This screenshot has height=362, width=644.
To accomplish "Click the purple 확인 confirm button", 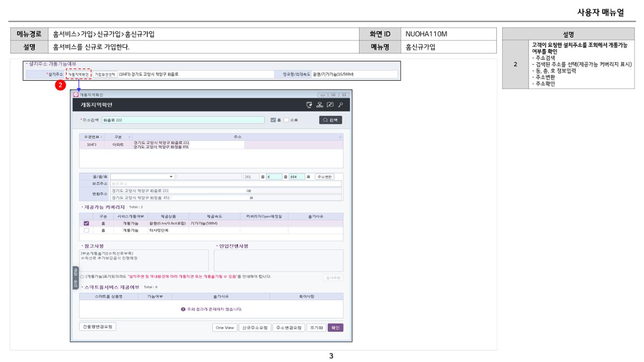I will [x=335, y=328].
